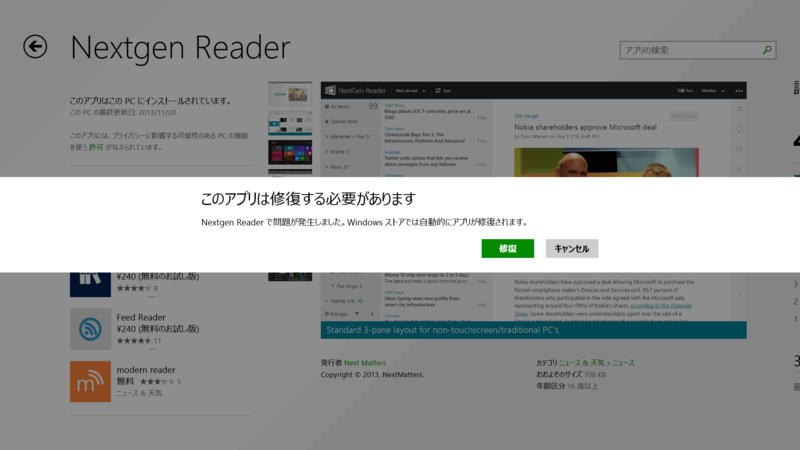Click the 708 KB size text

(x=595, y=374)
